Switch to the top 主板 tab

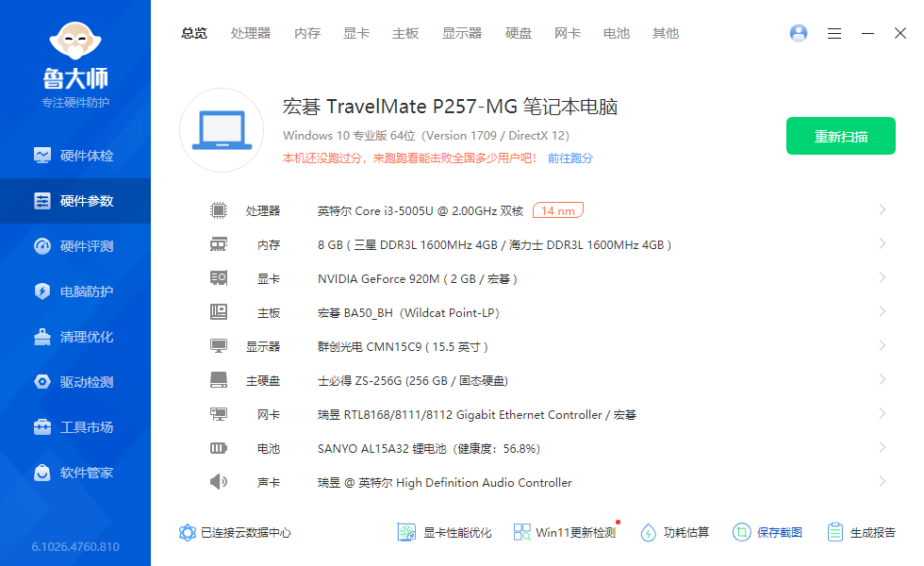[405, 34]
